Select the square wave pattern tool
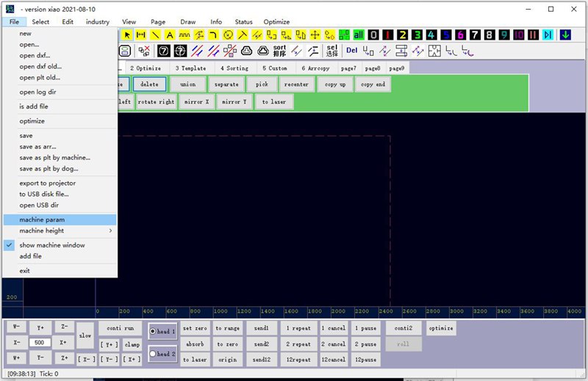Viewport: 588px width, 381px height. pos(184,35)
